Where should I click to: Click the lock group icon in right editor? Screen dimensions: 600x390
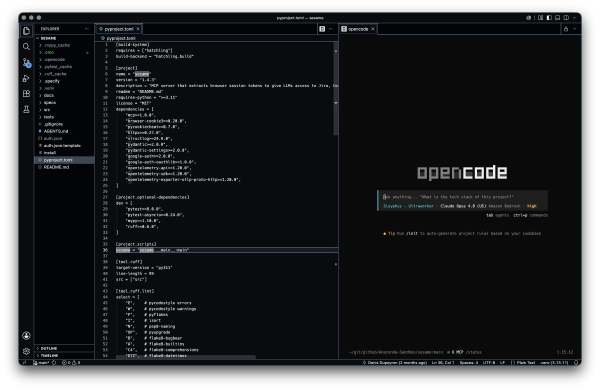pos(566,29)
